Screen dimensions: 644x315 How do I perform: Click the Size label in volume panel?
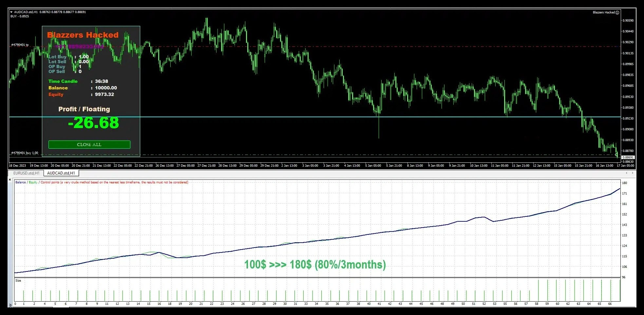[18, 281]
